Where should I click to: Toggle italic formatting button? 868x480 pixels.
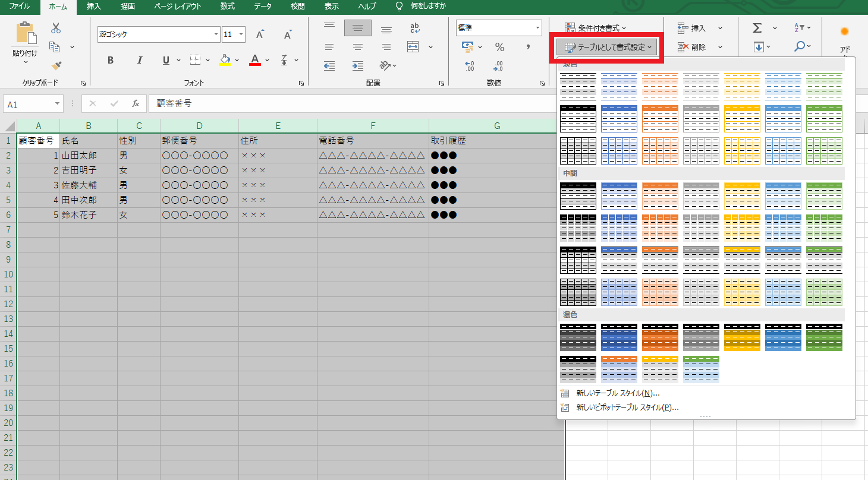pos(140,60)
